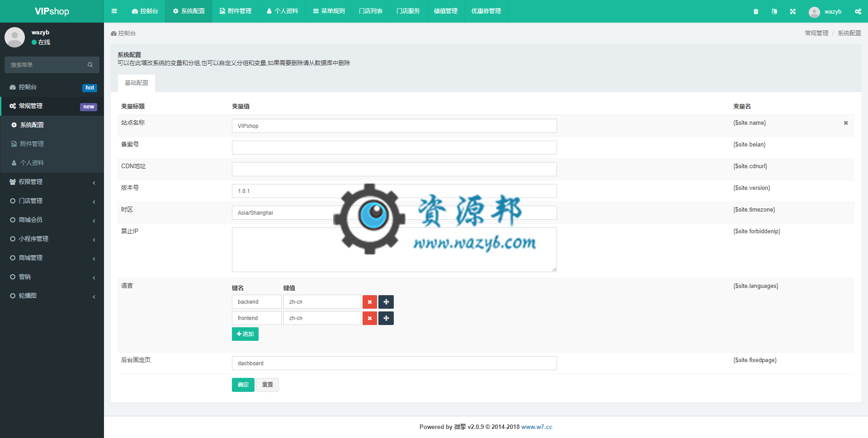Focus the 时区 input field
This screenshot has width=868, height=438.
click(x=394, y=213)
